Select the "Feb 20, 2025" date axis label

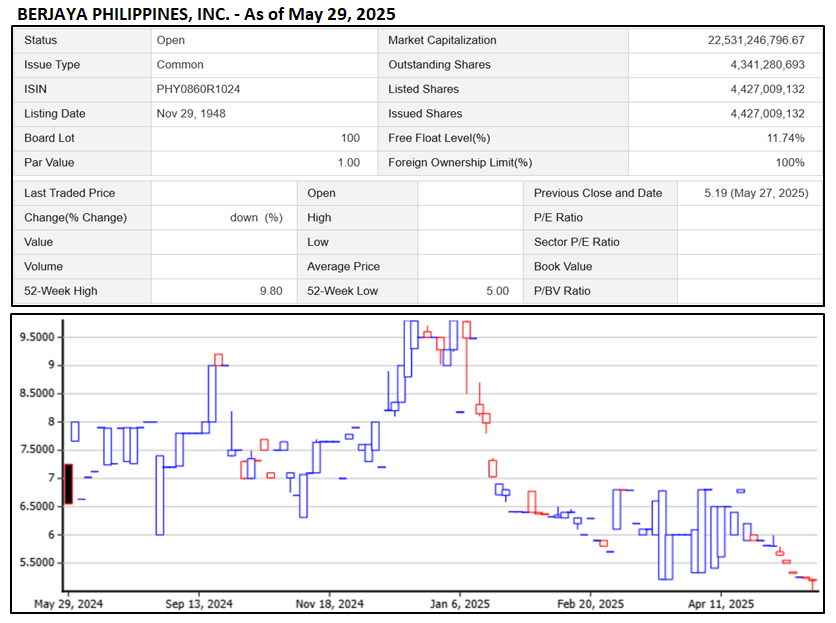coord(590,604)
